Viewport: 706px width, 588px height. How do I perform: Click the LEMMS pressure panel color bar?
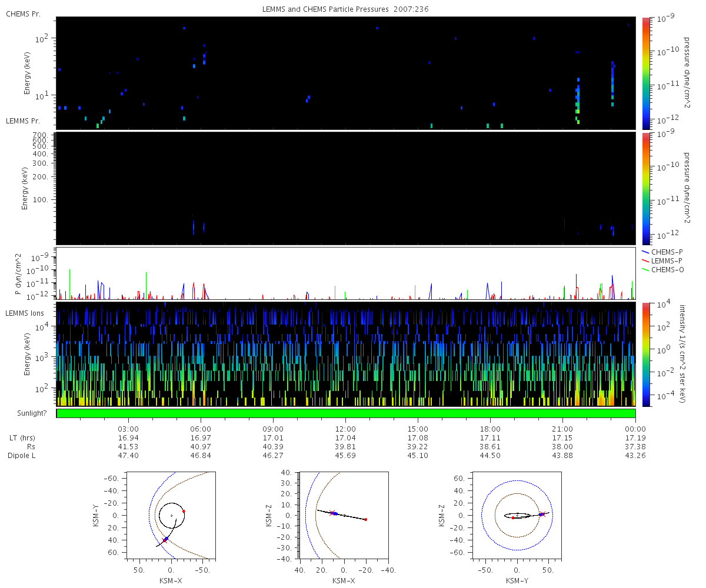click(x=646, y=188)
